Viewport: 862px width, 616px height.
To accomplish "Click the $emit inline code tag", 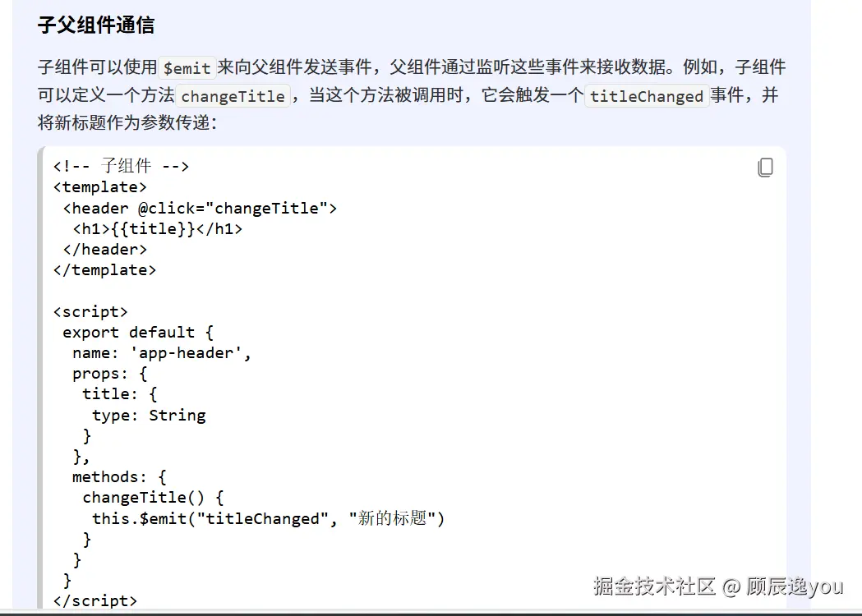I will pyautogui.click(x=187, y=68).
